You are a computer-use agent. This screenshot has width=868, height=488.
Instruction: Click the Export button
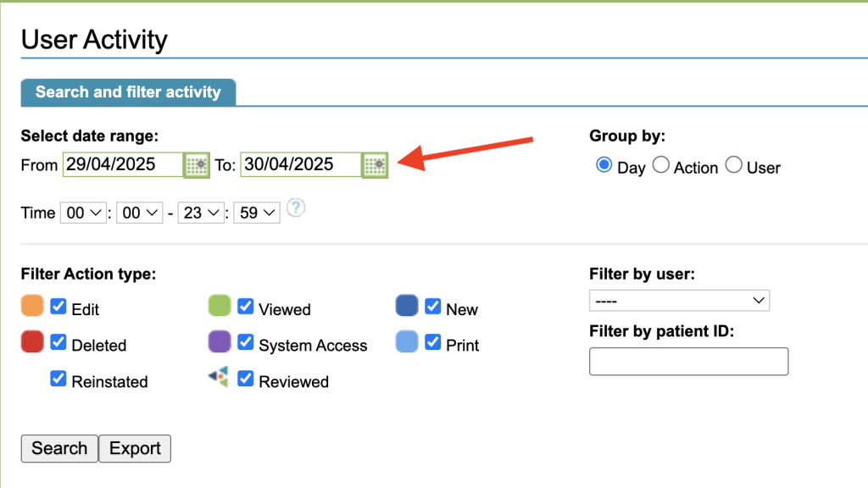[x=135, y=448]
